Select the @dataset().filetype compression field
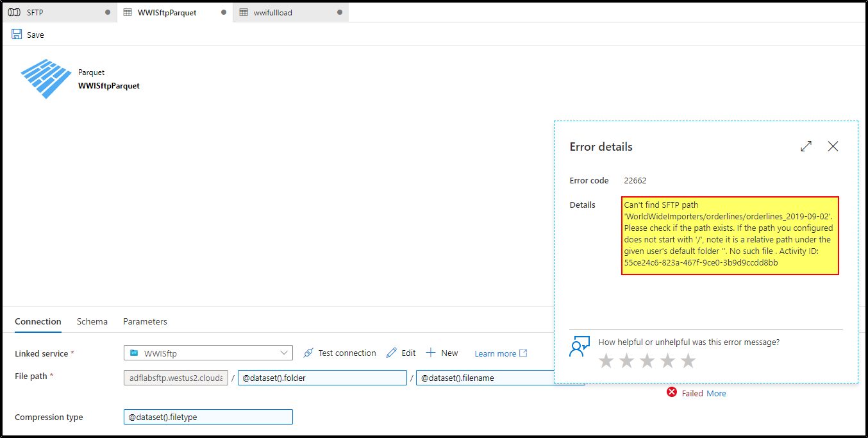868x438 pixels. click(x=208, y=417)
